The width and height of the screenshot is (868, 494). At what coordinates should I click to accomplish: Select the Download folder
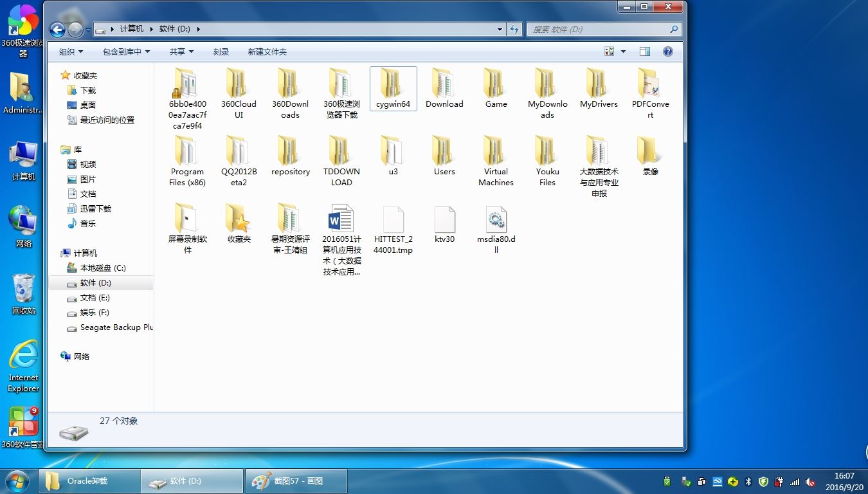[444, 89]
